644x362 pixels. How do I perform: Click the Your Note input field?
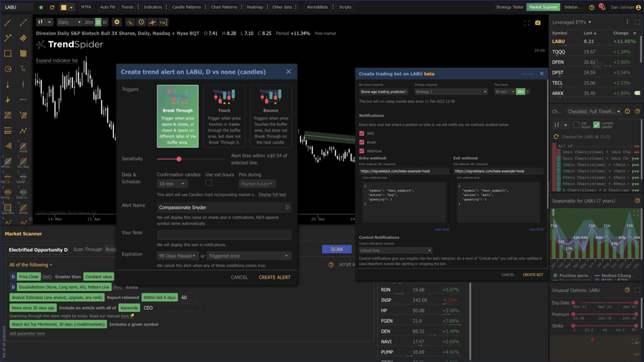[224, 235]
